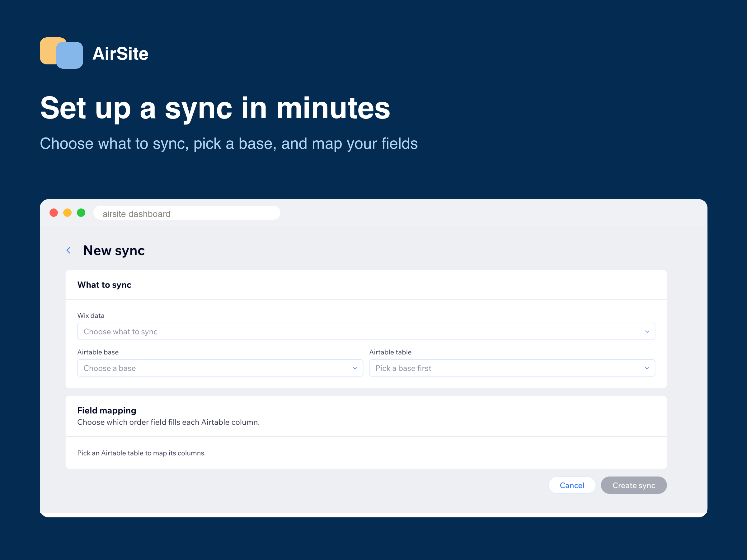747x560 pixels.
Task: Click the green maximize window dot
Action: click(81, 213)
